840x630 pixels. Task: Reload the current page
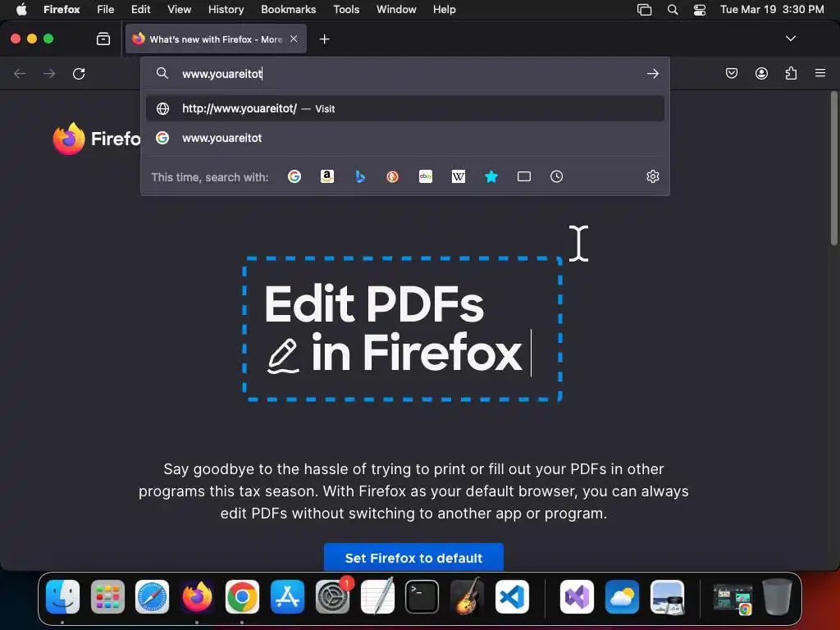tap(79, 73)
